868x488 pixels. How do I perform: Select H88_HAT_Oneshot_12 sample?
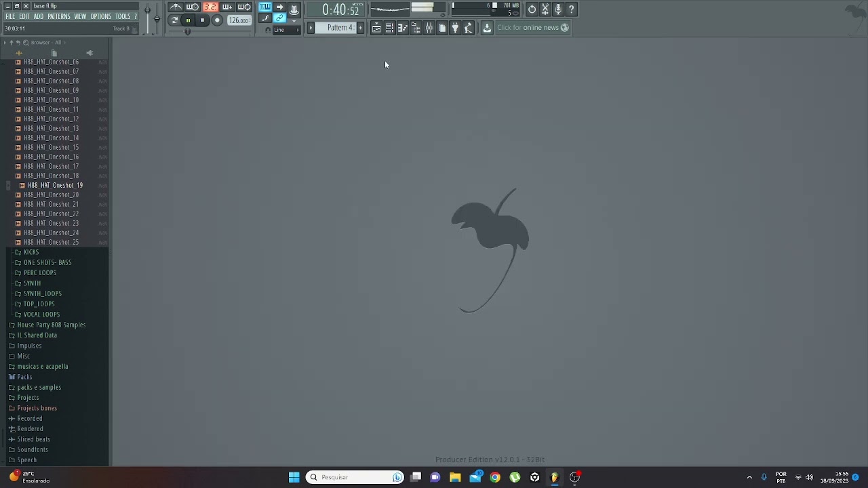[x=52, y=119]
